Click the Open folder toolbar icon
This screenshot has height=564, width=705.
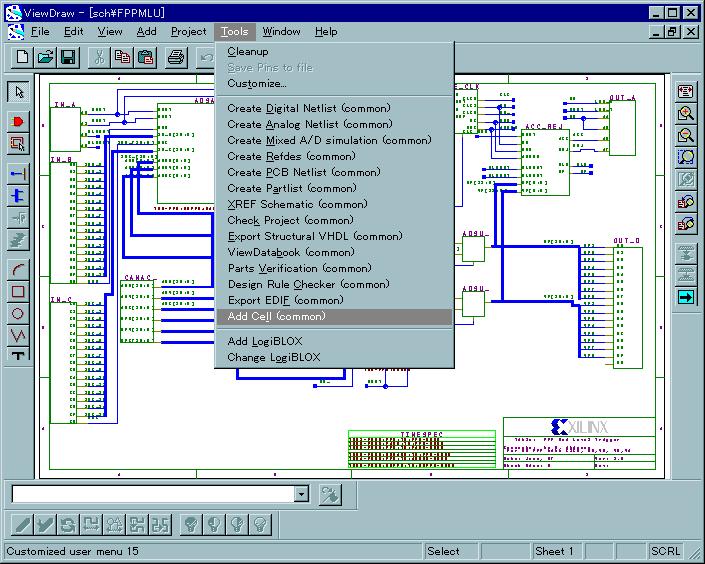point(45,57)
